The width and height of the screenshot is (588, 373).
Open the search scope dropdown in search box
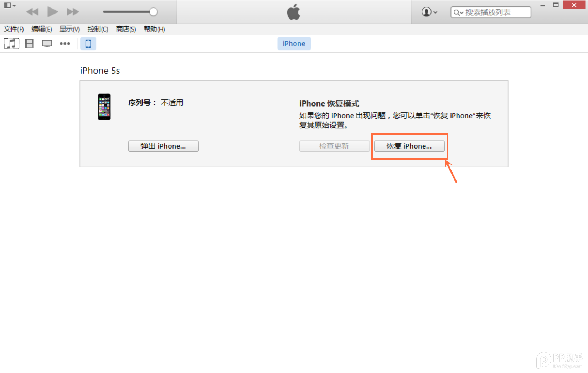coord(461,12)
